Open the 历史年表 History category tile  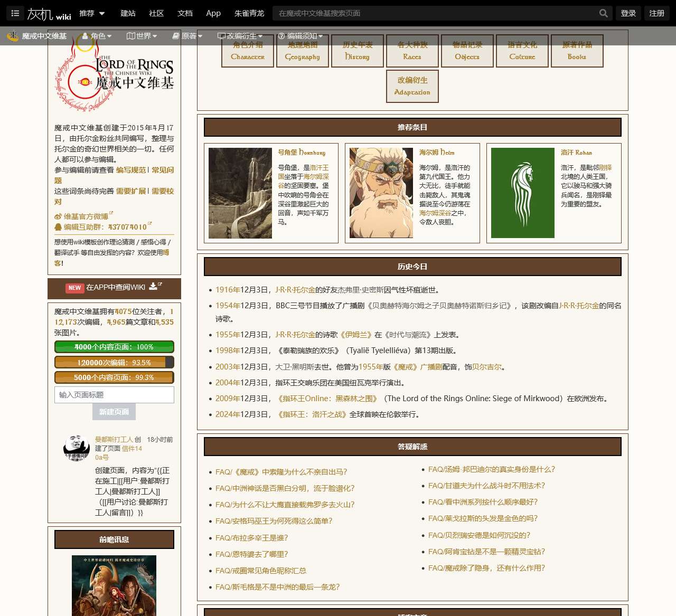(358, 51)
